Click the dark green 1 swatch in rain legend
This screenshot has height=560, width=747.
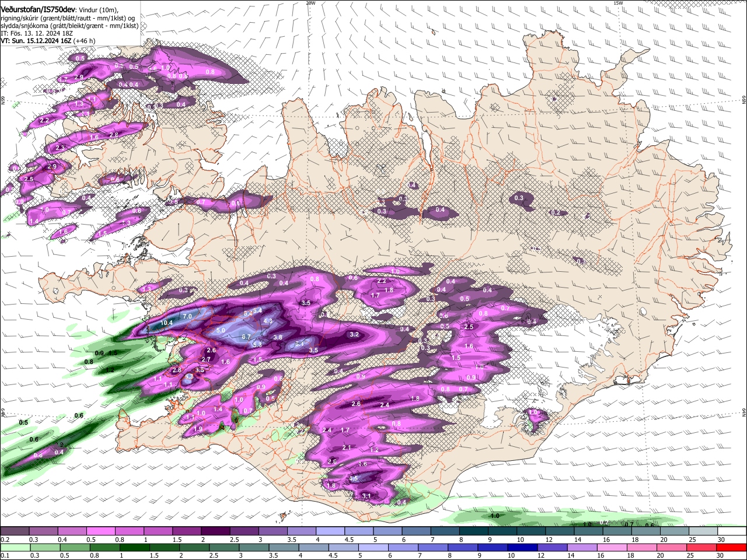coord(135,547)
